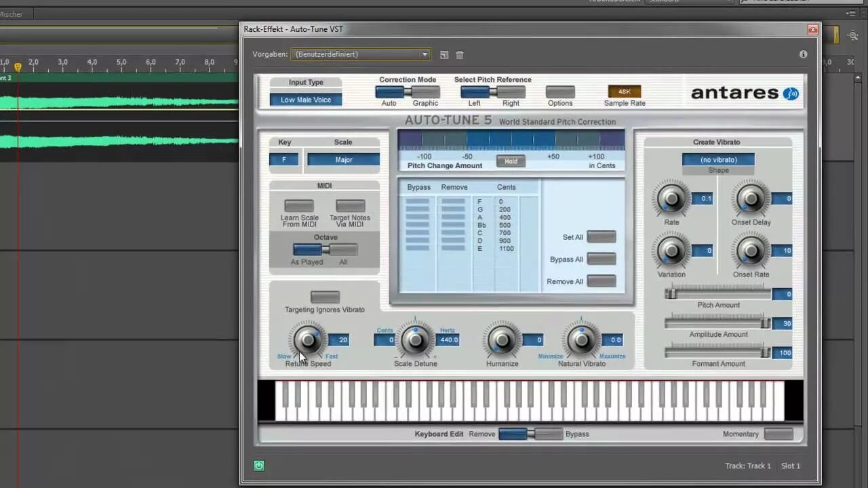The image size is (868, 488).
Task: Click the upper green waveform in the editor
Action: 119,102
